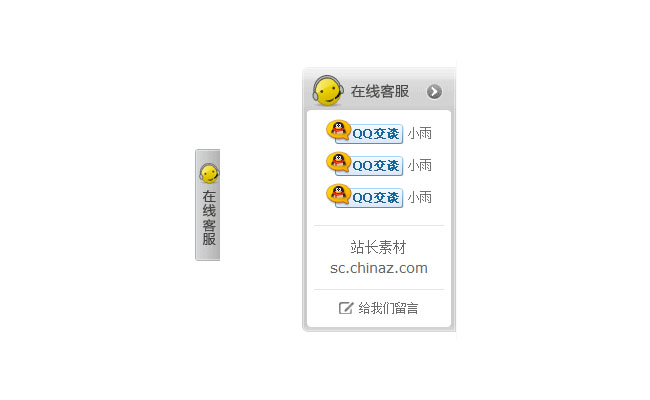This screenshot has width=650, height=400.
Task: Select the first 小雨 agent name
Action: click(420, 133)
